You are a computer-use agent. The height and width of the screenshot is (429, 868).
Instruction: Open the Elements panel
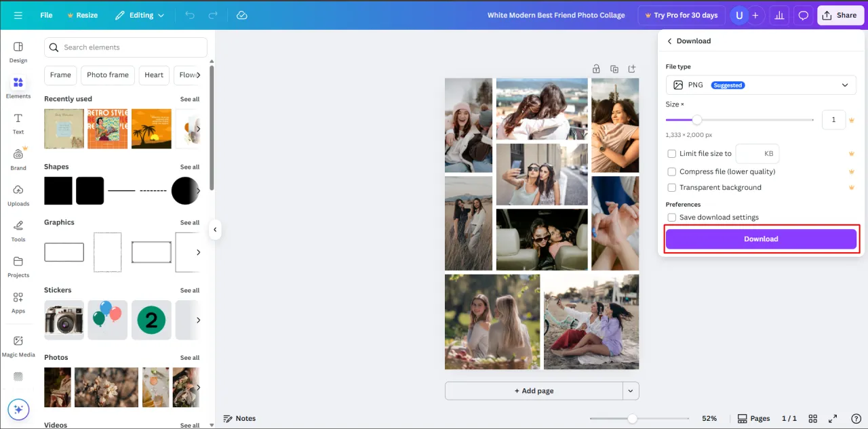(18, 86)
